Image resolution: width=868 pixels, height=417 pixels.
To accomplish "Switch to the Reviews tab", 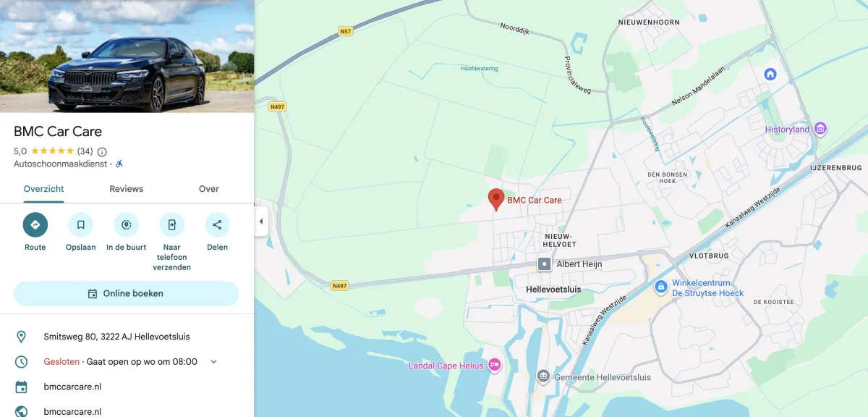I will coord(127,189).
